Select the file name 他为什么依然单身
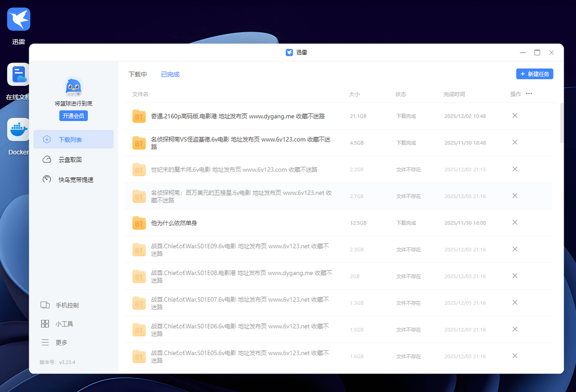Image resolution: width=576 pixels, height=392 pixels. [174, 223]
